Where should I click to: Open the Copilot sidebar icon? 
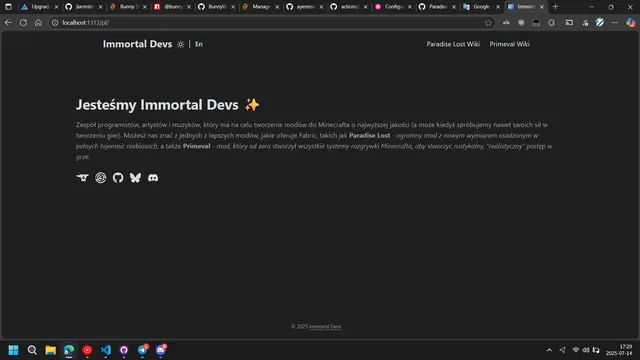[631, 23]
